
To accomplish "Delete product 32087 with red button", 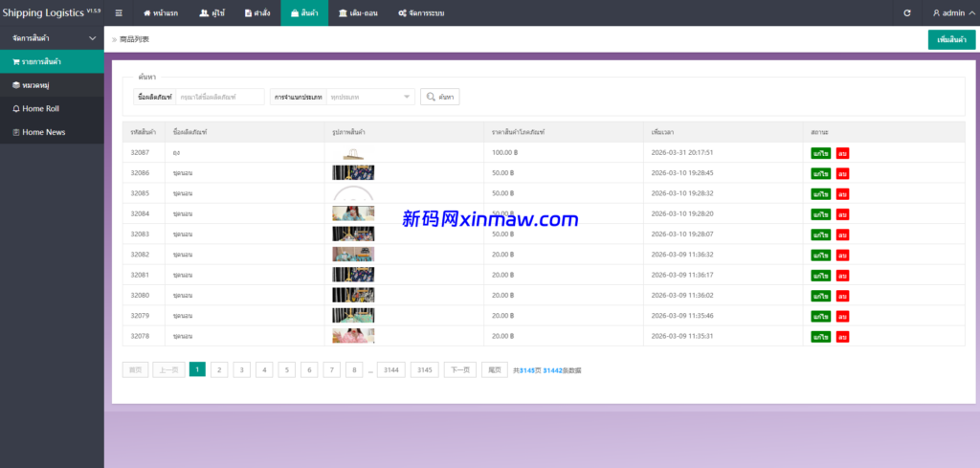I will pyautogui.click(x=842, y=153).
